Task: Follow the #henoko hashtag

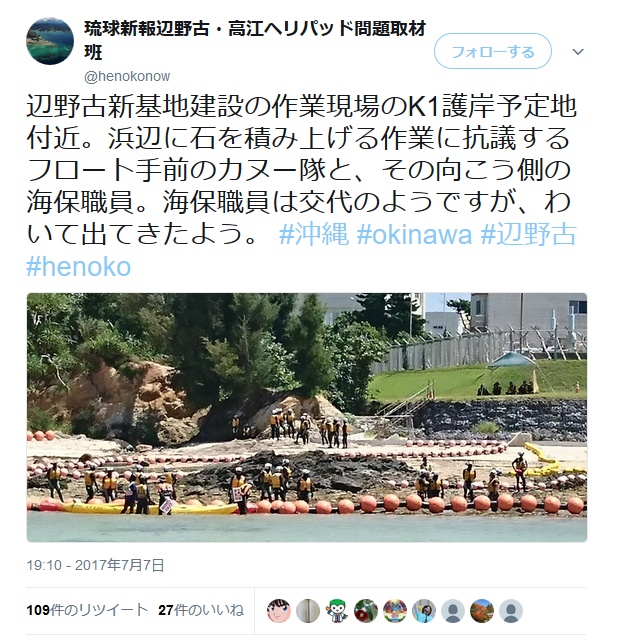Action: [79, 267]
